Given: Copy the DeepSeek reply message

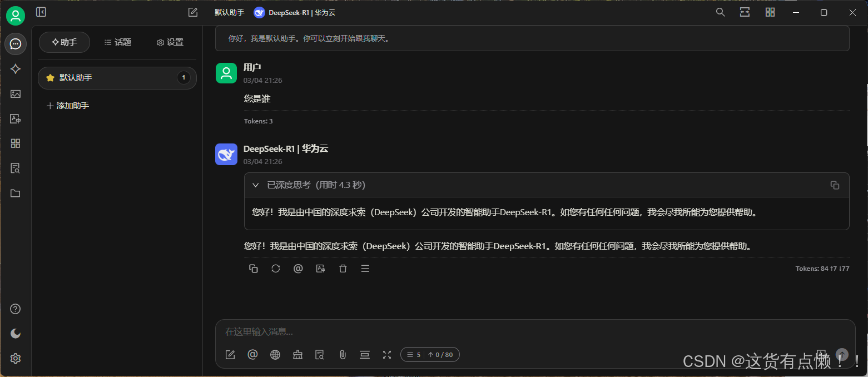Looking at the screenshot, I should coord(254,269).
